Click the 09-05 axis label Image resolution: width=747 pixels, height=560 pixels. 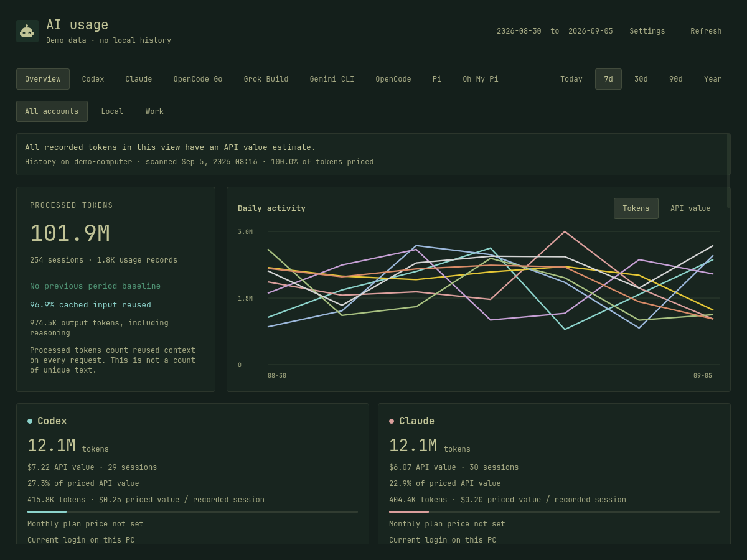click(x=703, y=376)
